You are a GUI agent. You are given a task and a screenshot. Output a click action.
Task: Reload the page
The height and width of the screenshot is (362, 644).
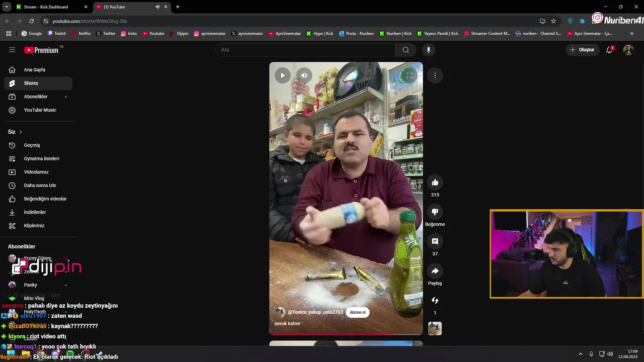coord(31,21)
